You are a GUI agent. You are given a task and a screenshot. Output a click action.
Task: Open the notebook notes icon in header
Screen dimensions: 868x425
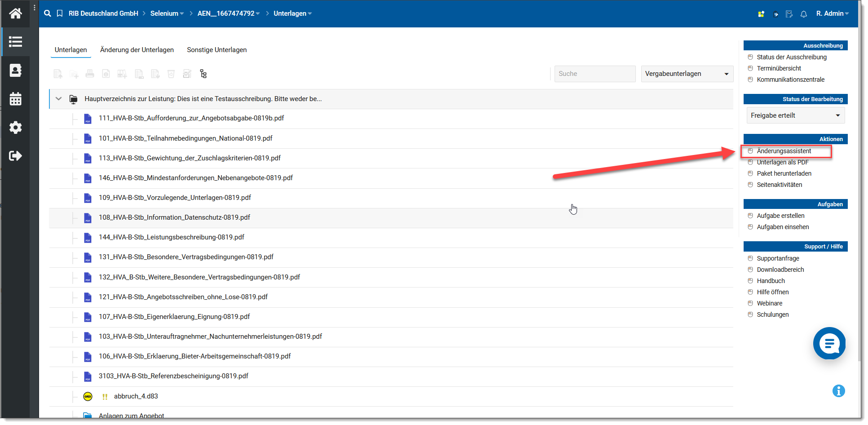[x=789, y=14]
